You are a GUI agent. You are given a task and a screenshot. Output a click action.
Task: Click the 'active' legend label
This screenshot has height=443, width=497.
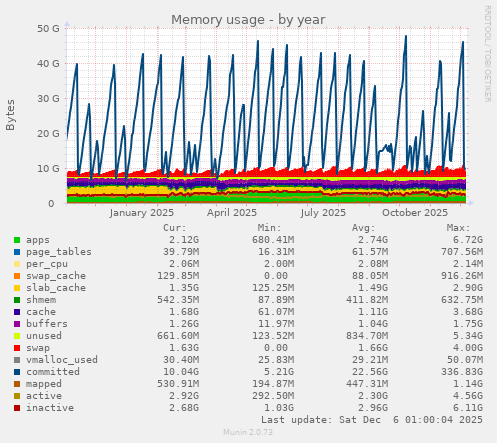pos(44,396)
